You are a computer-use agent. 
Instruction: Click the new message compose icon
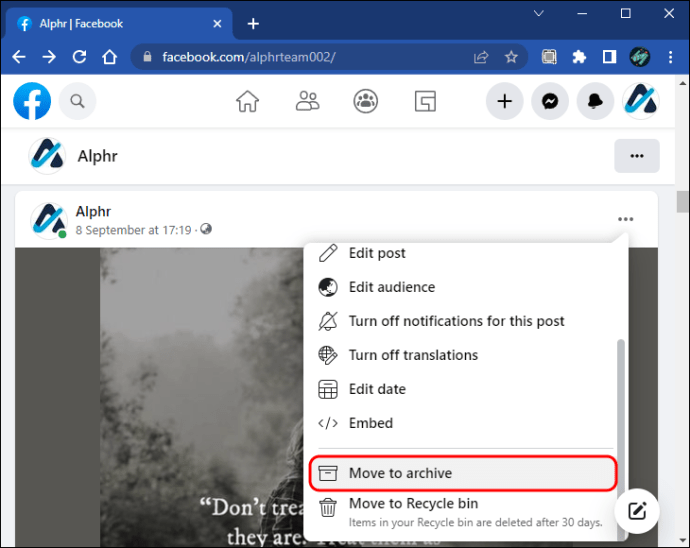click(x=637, y=511)
